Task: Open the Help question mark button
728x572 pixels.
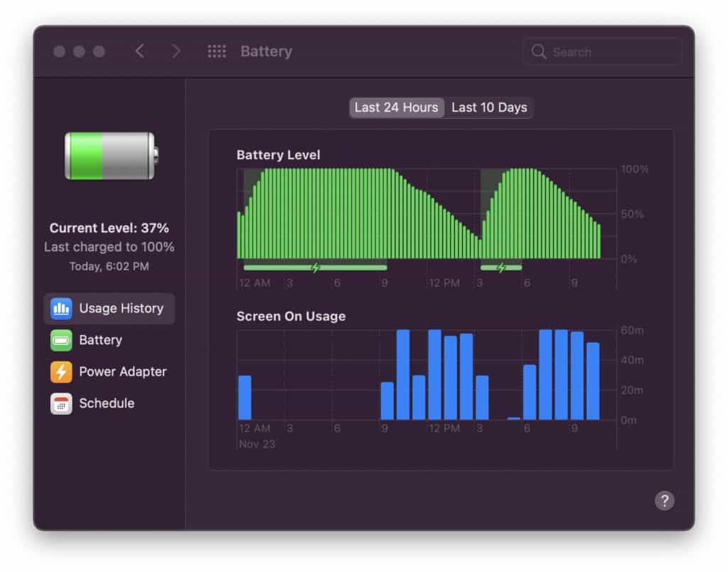Action: pos(665,501)
